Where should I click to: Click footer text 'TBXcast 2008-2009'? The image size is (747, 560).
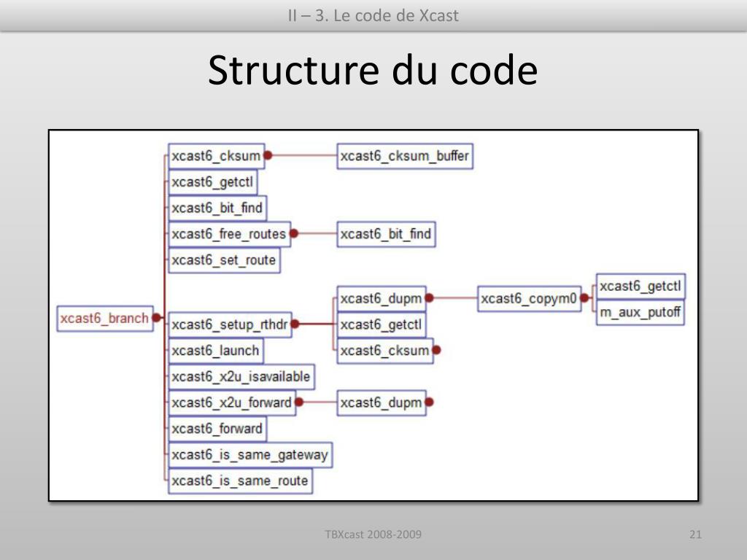tap(373, 534)
